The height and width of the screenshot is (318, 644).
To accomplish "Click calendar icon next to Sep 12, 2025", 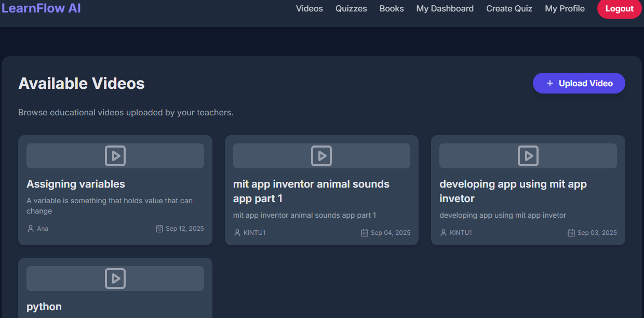I will (159, 229).
